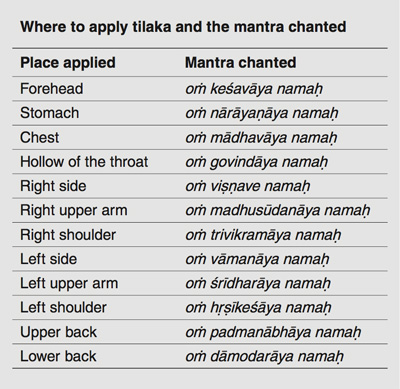Select the 'Mantra chanted' column header
This screenshot has height=389, width=400.
click(x=240, y=63)
